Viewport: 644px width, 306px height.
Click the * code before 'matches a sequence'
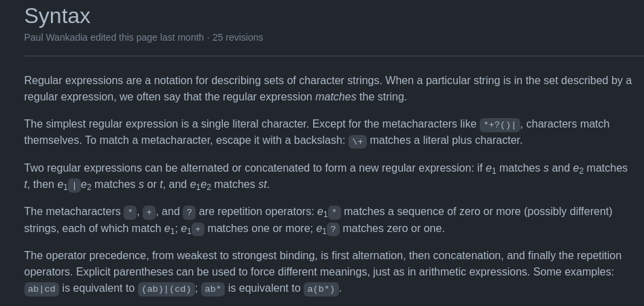click(x=334, y=212)
